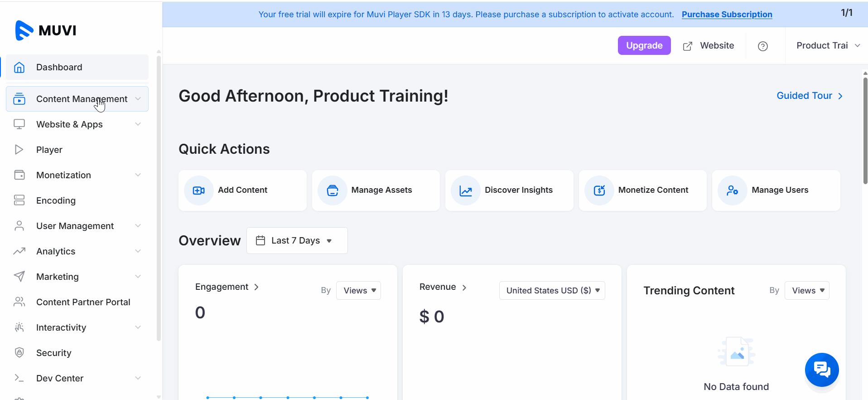Select Encoding in the sidebar

(x=56, y=200)
